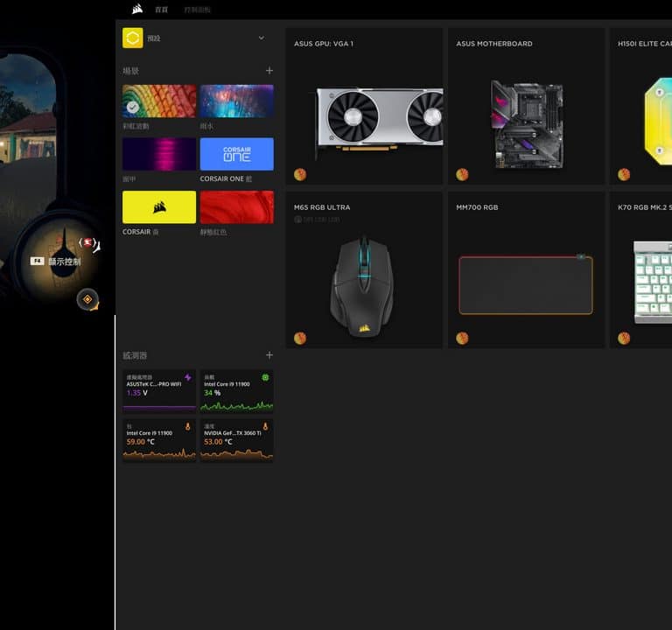The image size is (672, 630).
Task: Toggle the checked rainbow wave scene
Action: pos(159,101)
